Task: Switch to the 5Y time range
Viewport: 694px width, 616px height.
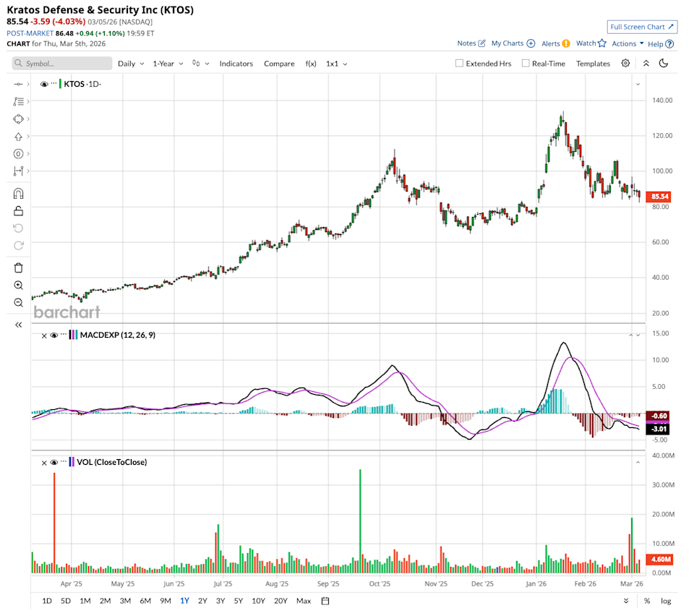Action: point(239,601)
